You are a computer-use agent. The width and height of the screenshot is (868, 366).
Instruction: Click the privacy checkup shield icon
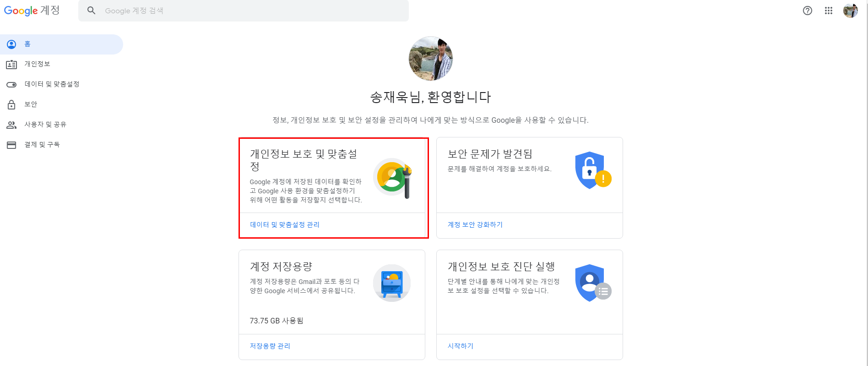(x=593, y=283)
